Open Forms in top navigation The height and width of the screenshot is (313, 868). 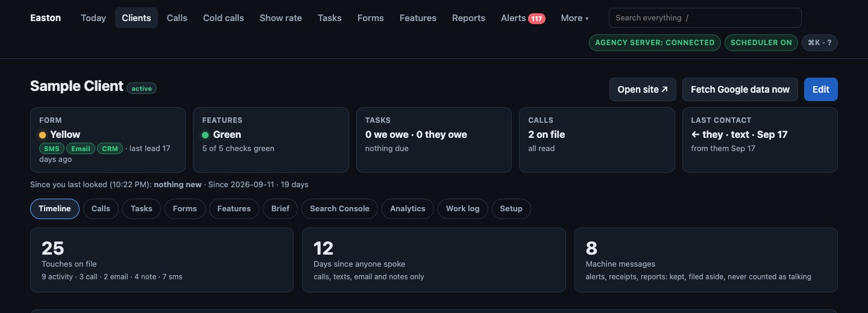pyautogui.click(x=370, y=18)
